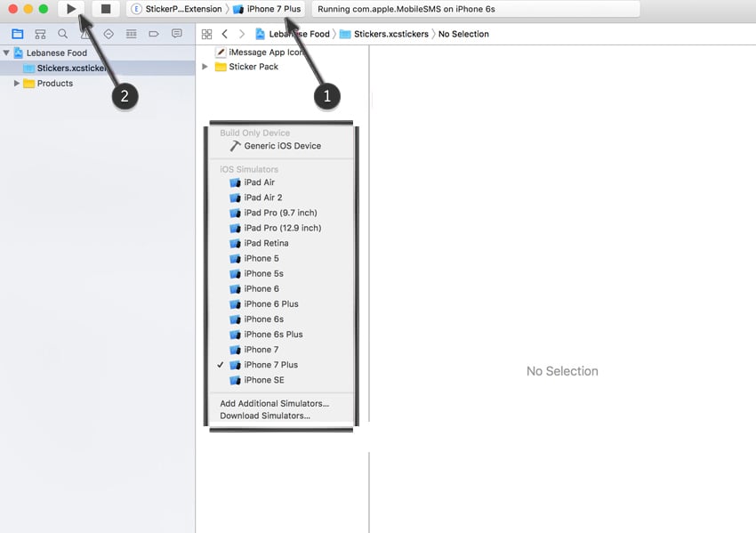Choose the checked iPhone 7 Plus simulator
The width and height of the screenshot is (756, 533).
point(282,365)
